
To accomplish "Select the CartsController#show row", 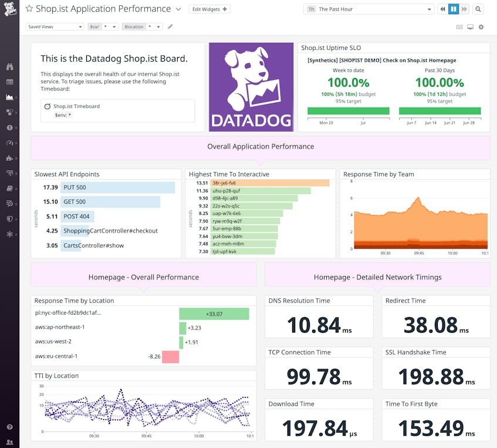I will tap(106, 245).
